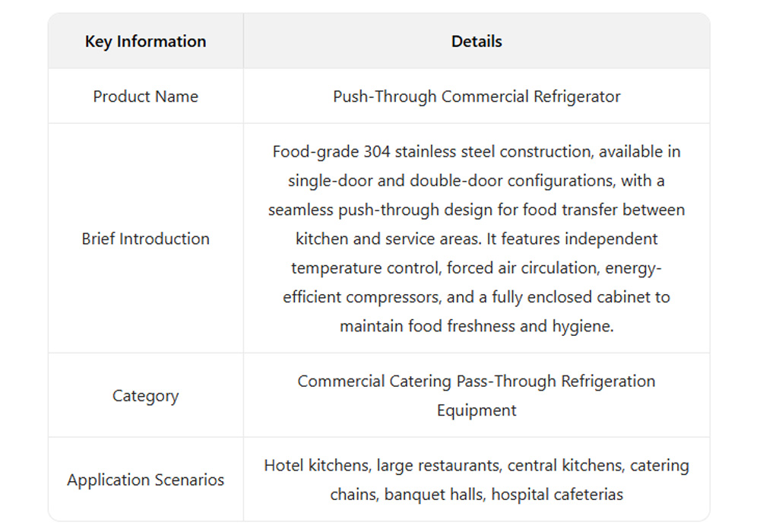Image resolution: width=760 pixels, height=532 pixels.
Task: Select the Brief Introduction row label
Action: click(145, 239)
